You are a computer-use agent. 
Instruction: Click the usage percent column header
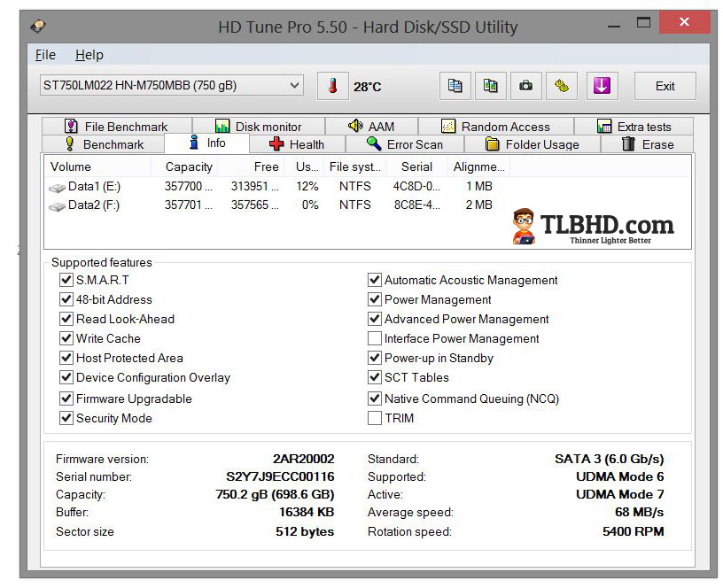click(x=304, y=166)
